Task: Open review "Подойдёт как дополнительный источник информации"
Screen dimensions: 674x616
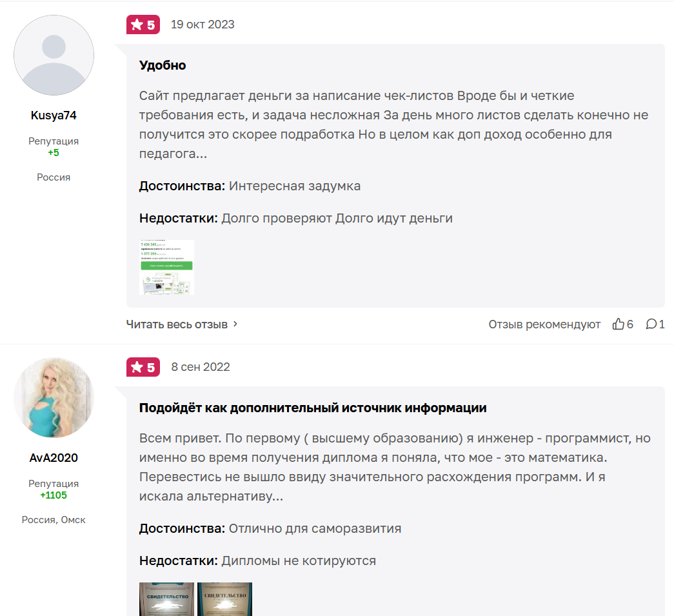Action: click(313, 408)
